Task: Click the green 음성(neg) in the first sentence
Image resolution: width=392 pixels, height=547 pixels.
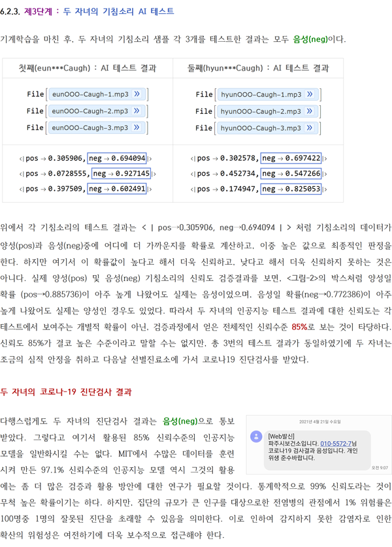Action: tap(310, 39)
